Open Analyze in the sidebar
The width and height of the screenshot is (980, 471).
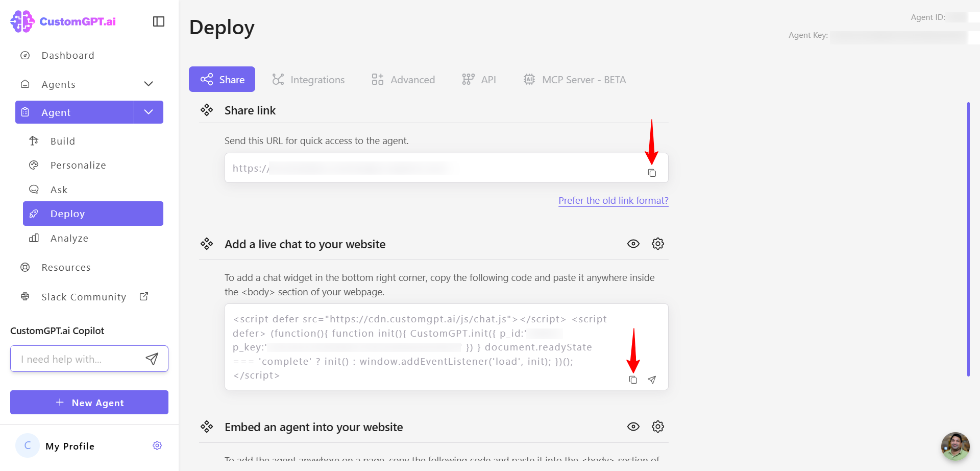pyautogui.click(x=69, y=238)
